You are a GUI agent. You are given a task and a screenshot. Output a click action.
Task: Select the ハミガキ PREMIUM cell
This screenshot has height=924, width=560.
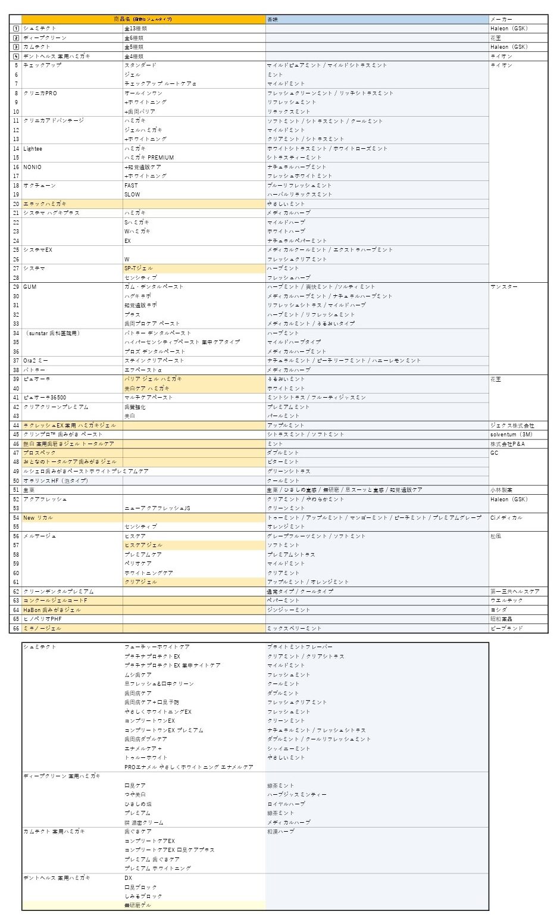[x=194, y=158]
